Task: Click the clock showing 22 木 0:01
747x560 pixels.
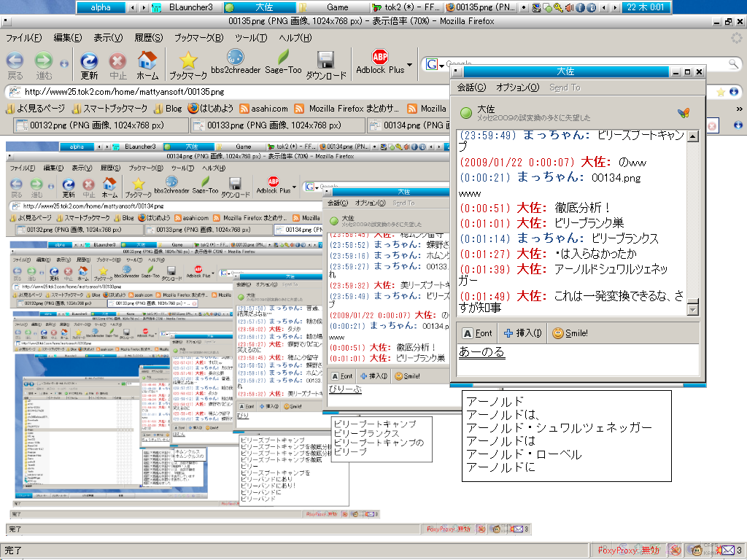Action: tap(645, 7)
